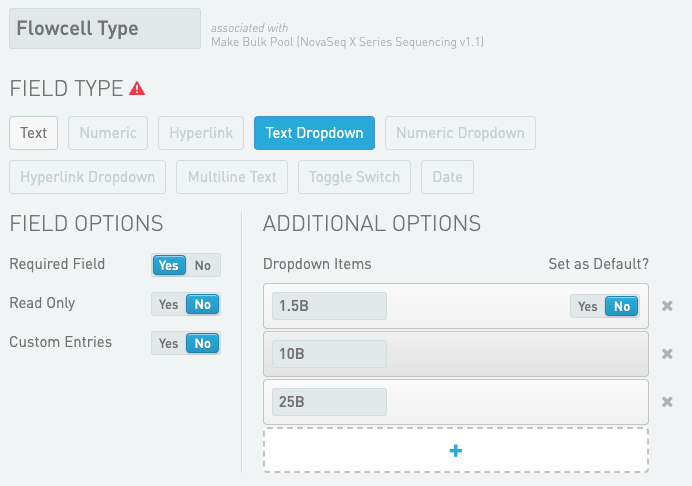Choose the Numeric field type
692x486 pixels.
(x=109, y=133)
